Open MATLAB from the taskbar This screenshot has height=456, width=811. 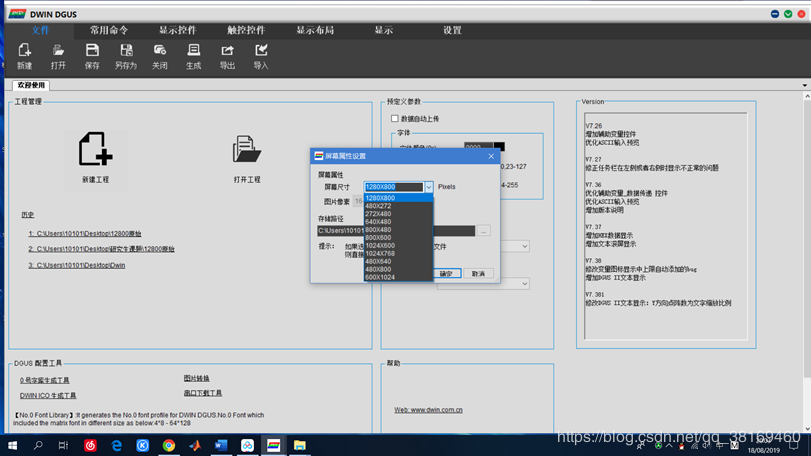point(195,445)
